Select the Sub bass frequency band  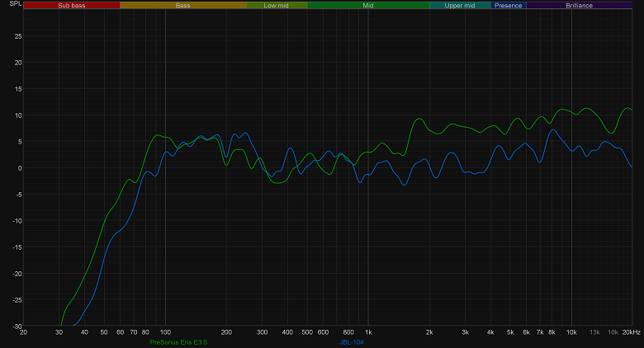[72, 5]
